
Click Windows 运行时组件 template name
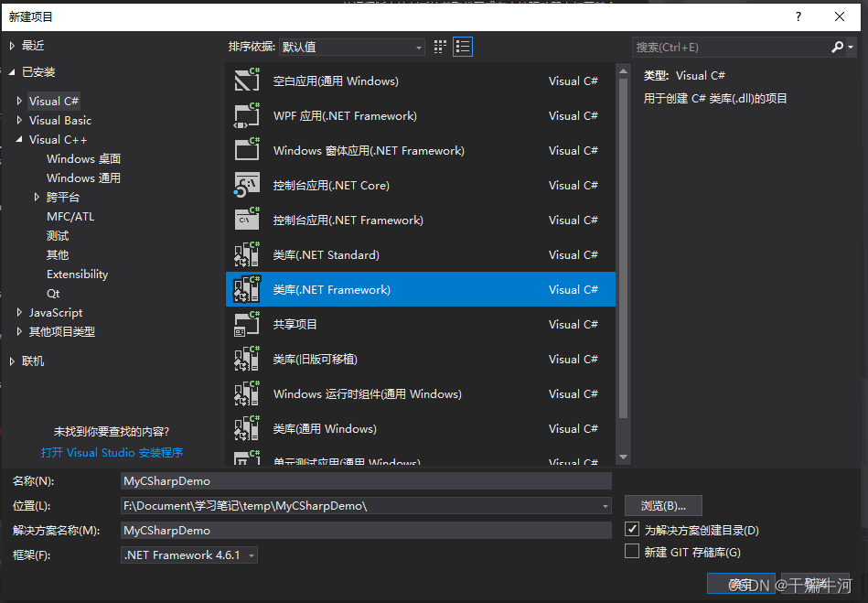point(367,394)
